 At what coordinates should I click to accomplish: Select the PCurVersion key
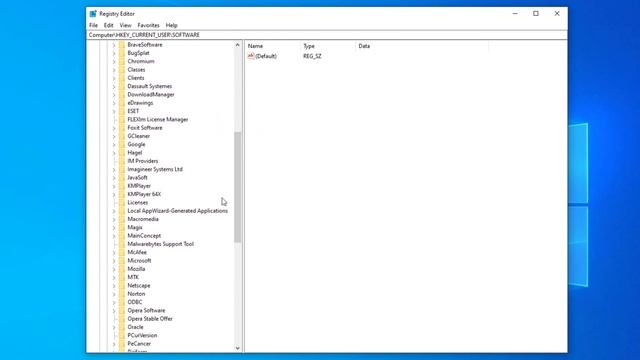[142, 335]
